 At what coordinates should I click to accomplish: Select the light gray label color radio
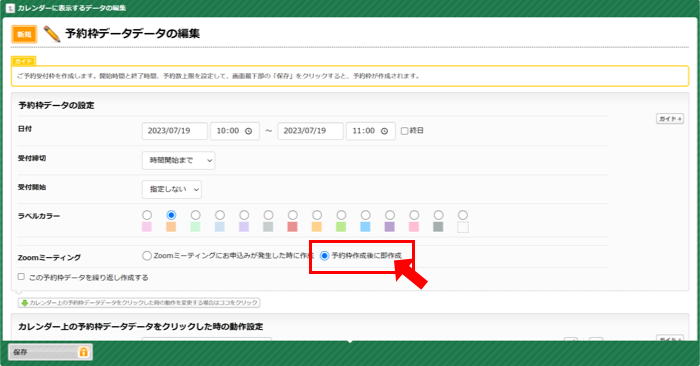pyautogui.click(x=268, y=215)
